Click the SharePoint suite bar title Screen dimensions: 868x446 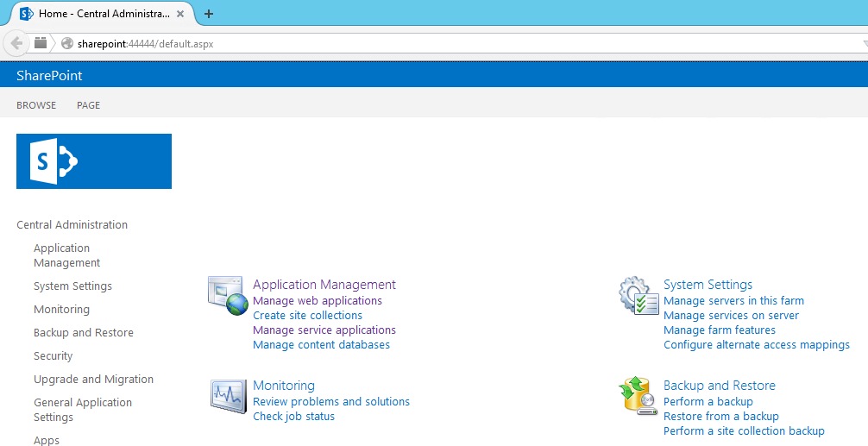pyautogui.click(x=49, y=76)
